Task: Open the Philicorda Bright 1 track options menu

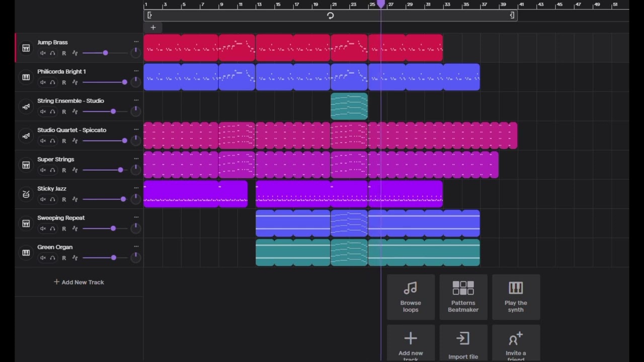Action: [136, 71]
